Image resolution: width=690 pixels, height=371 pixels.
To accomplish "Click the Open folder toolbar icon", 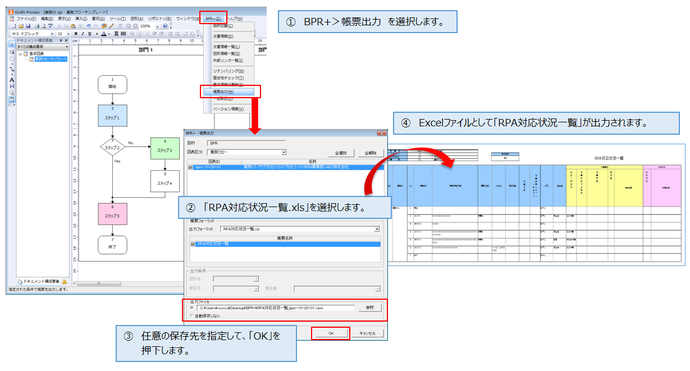I will pos(21,26).
